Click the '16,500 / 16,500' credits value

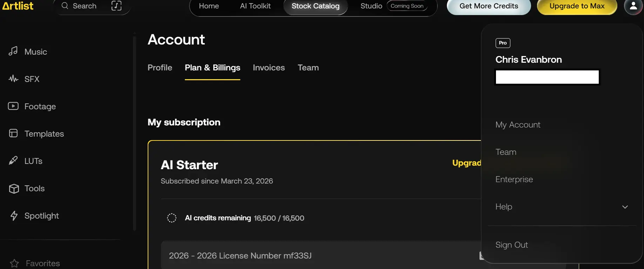pos(279,218)
